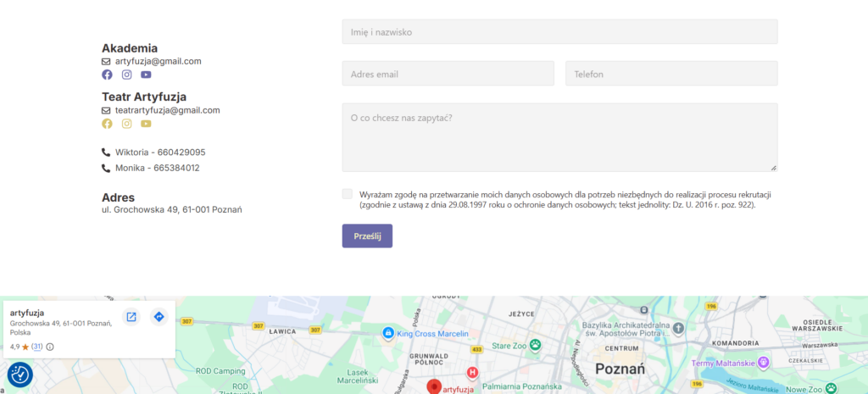Click the Akademia heading

pos(130,48)
